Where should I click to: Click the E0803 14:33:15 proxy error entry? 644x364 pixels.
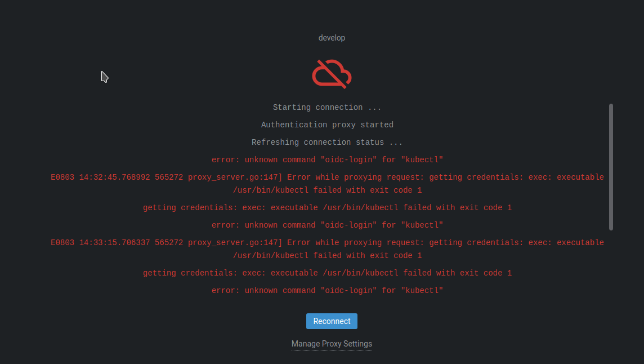pos(327,242)
